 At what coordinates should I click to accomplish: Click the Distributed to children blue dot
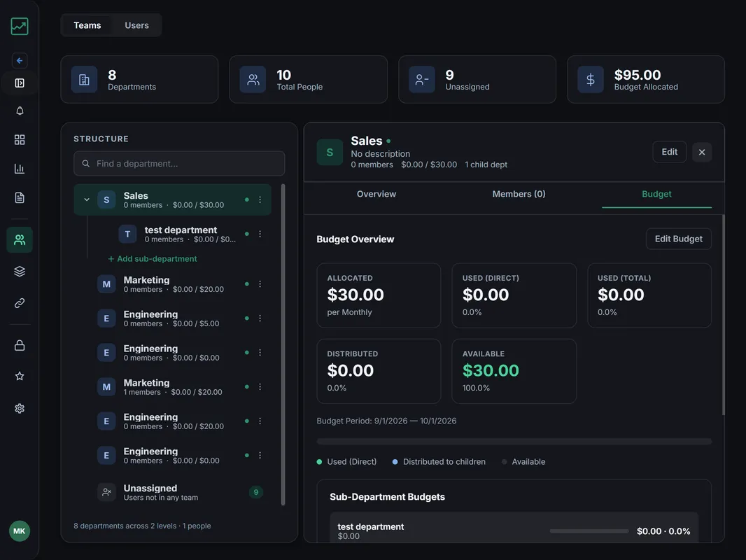point(395,462)
